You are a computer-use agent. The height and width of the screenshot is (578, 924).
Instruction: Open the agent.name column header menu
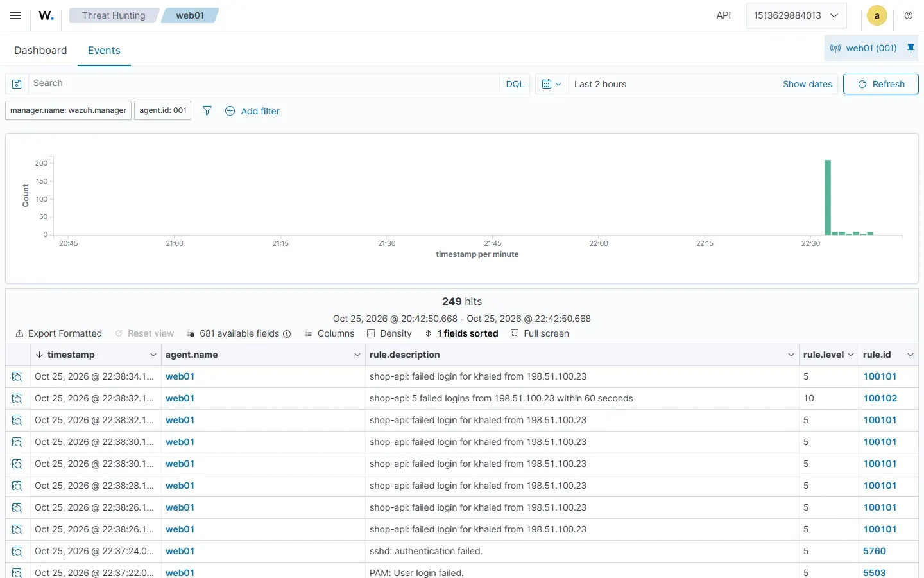coord(357,355)
